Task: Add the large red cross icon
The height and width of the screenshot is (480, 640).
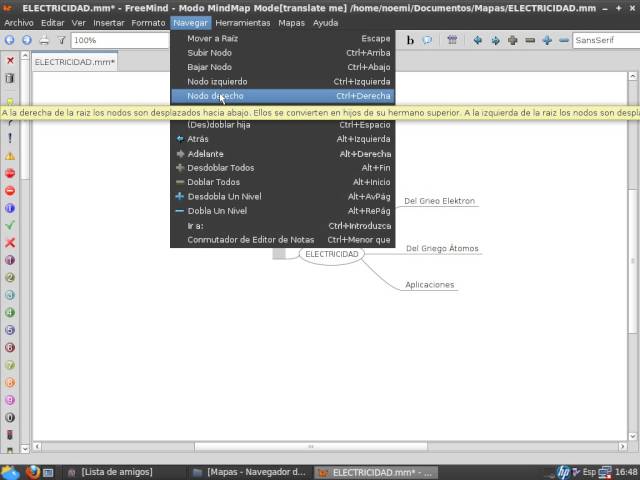Action: pyautogui.click(x=10, y=243)
